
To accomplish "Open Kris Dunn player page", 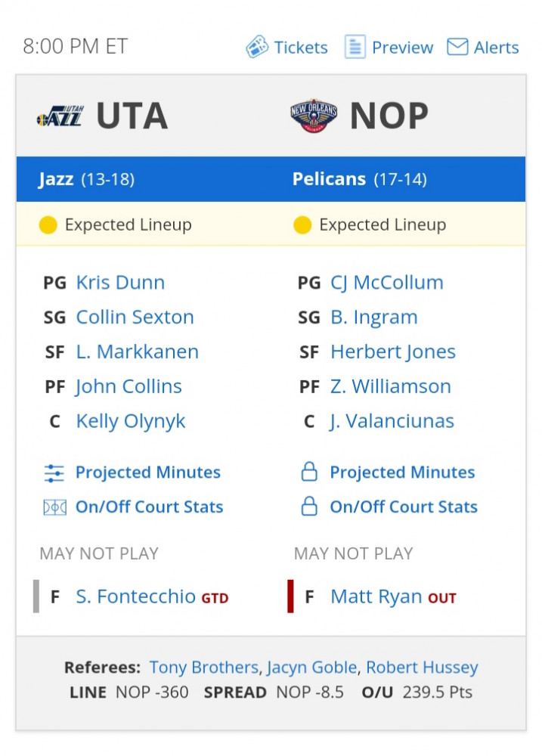I will click(x=120, y=283).
